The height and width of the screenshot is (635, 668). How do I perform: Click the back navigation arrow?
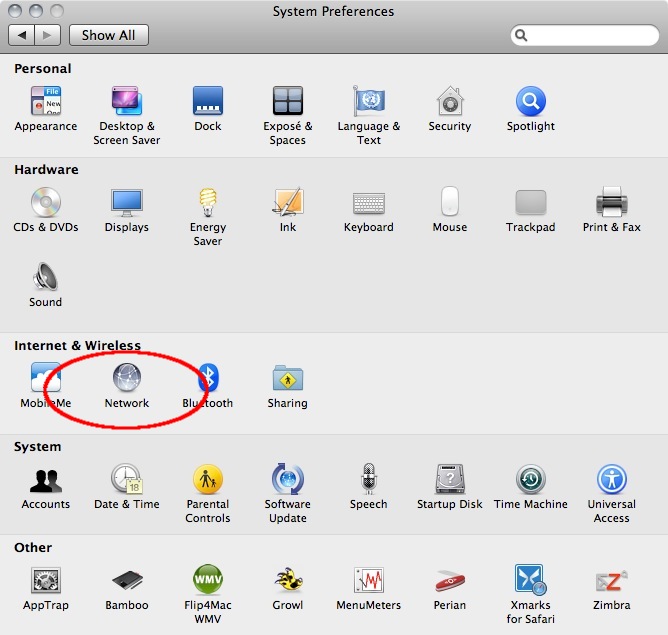pyautogui.click(x=22, y=35)
